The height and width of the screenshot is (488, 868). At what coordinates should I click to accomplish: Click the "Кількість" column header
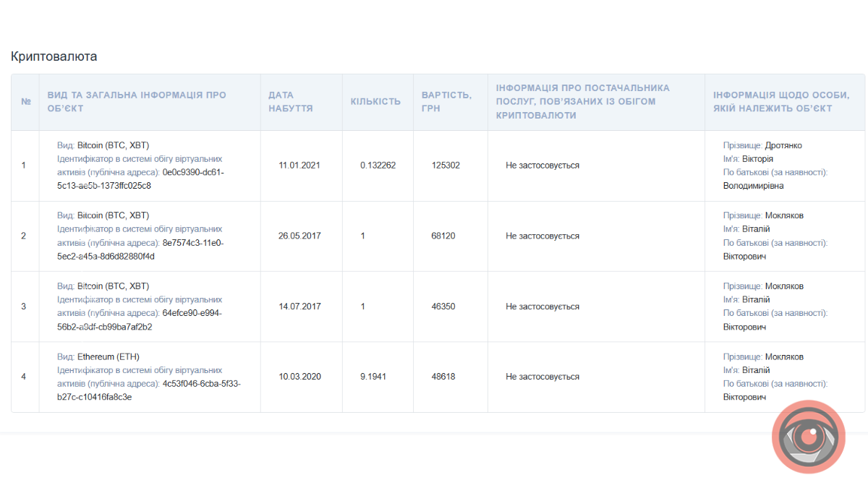tap(375, 102)
